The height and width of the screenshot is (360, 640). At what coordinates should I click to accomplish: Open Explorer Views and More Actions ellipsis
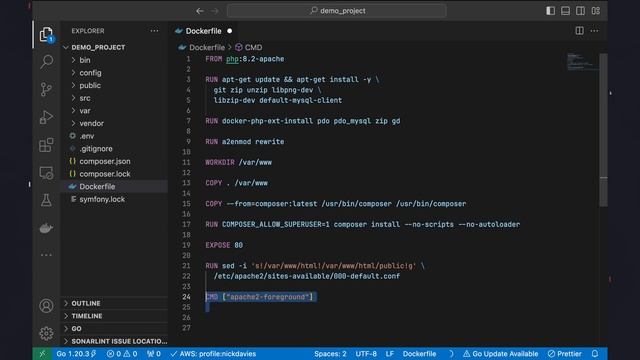[154, 31]
